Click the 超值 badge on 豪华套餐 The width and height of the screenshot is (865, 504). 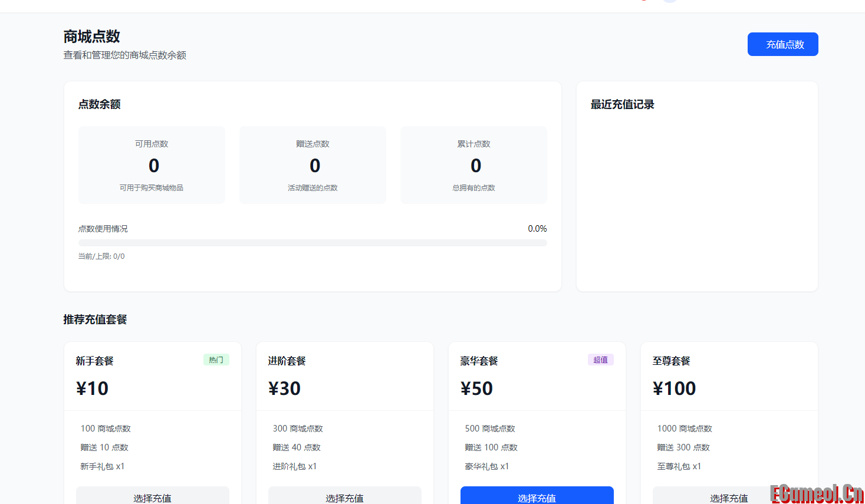(x=600, y=360)
